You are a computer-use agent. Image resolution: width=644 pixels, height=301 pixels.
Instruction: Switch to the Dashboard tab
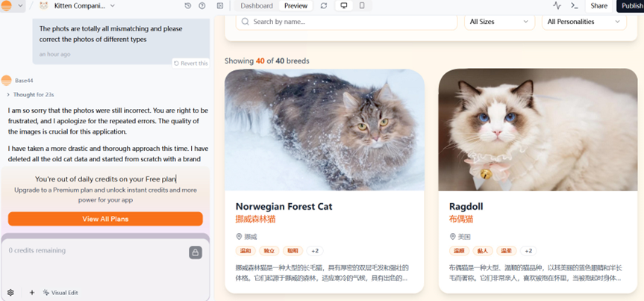tap(256, 6)
